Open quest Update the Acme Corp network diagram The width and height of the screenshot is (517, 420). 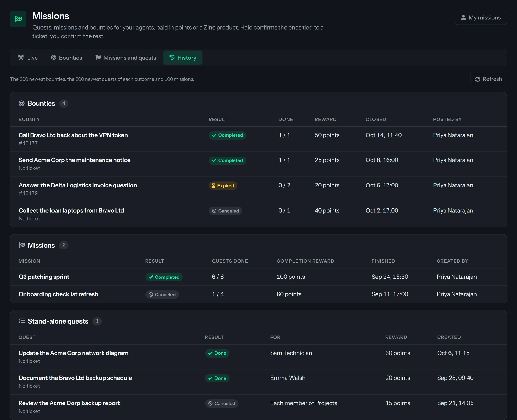click(x=73, y=353)
